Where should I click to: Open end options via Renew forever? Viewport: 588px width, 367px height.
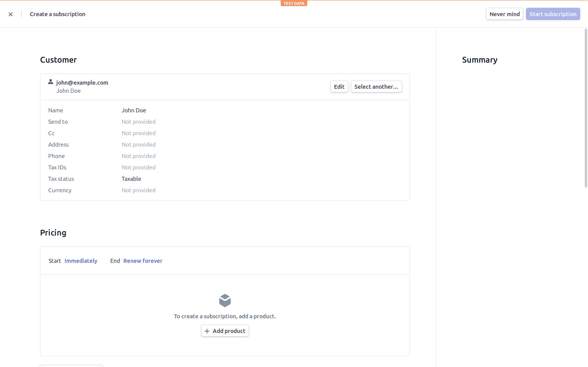click(x=143, y=261)
